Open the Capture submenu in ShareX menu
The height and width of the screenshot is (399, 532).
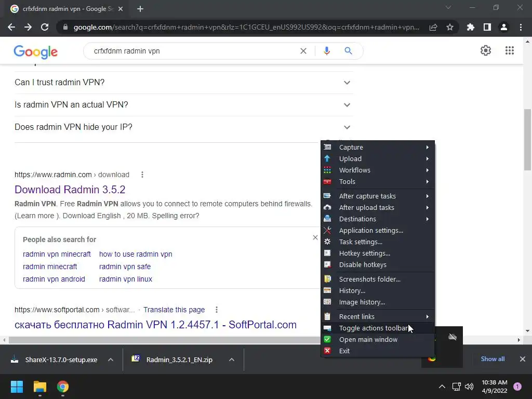click(377, 147)
